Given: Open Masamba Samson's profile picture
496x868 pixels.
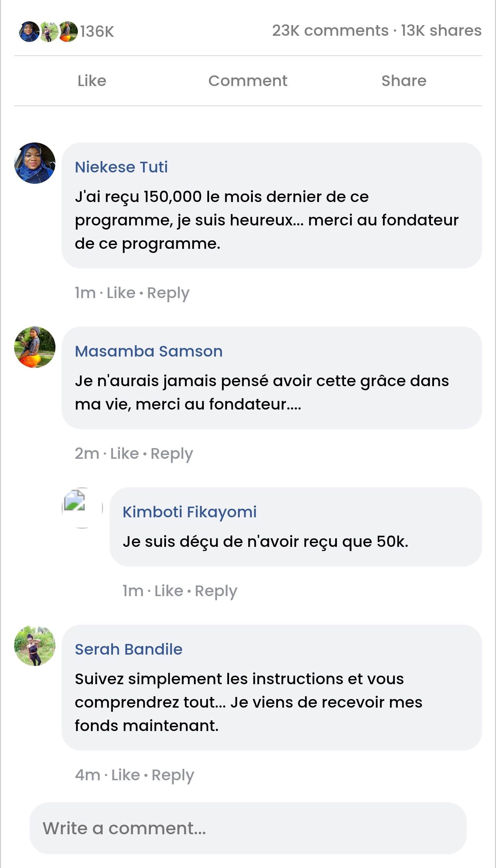Looking at the screenshot, I should pyautogui.click(x=35, y=347).
